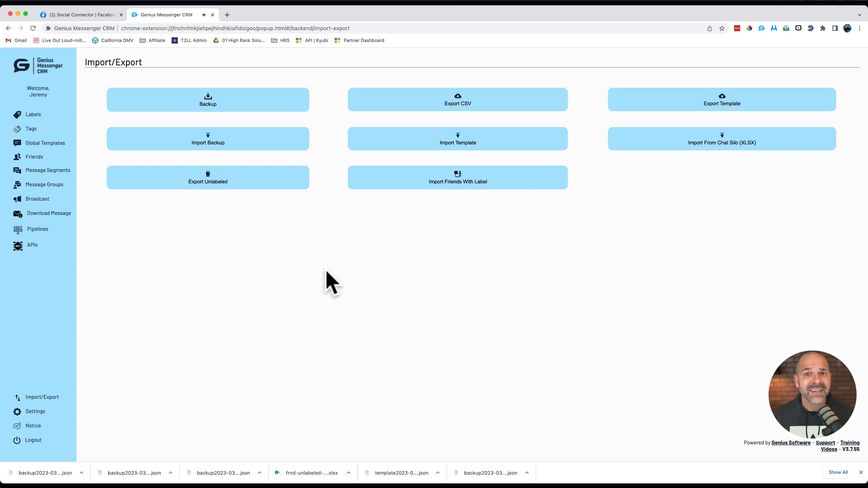Image resolution: width=868 pixels, height=488 pixels.
Task: Expand options for frnd-unlabeled xlsx download
Action: tap(349, 473)
